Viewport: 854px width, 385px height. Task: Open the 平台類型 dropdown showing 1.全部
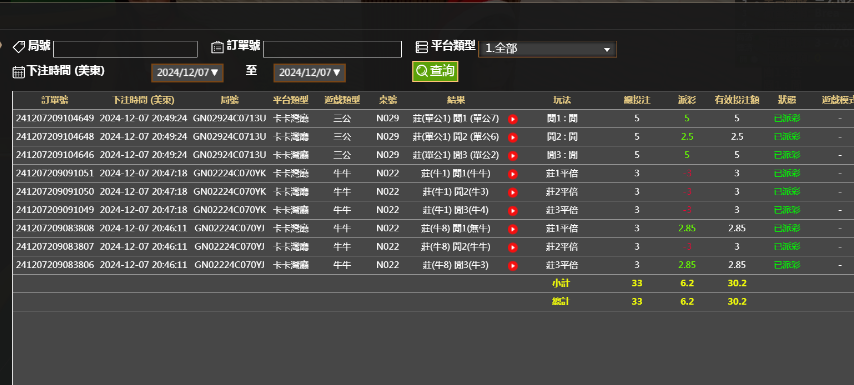click(547, 48)
